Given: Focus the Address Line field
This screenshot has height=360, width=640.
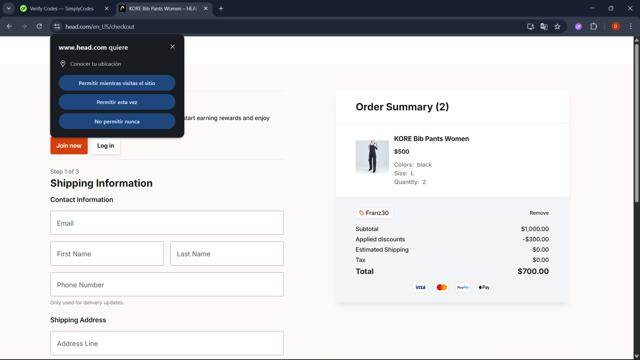Looking at the screenshot, I should pyautogui.click(x=167, y=343).
